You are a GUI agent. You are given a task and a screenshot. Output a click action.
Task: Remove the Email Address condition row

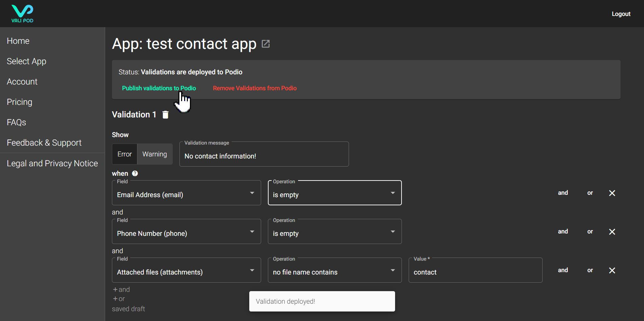[x=612, y=193]
